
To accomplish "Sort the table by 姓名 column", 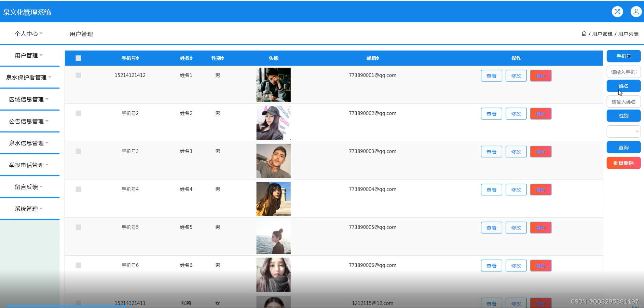I will [186, 58].
